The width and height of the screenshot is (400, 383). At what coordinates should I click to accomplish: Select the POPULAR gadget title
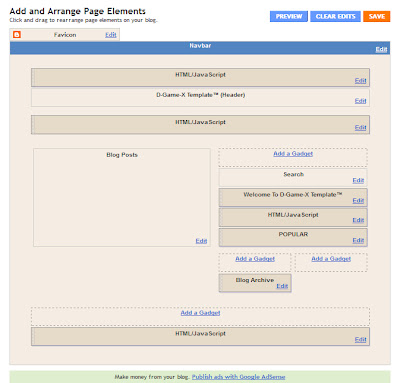point(293,234)
